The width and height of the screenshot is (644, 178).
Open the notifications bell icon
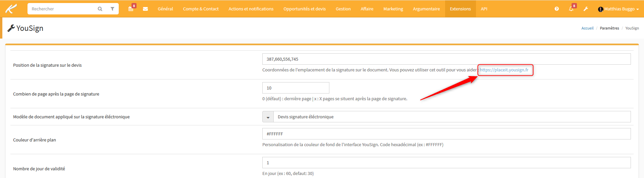(x=571, y=9)
